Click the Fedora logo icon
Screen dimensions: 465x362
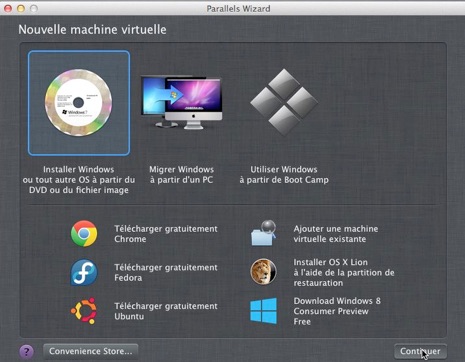[84, 272]
